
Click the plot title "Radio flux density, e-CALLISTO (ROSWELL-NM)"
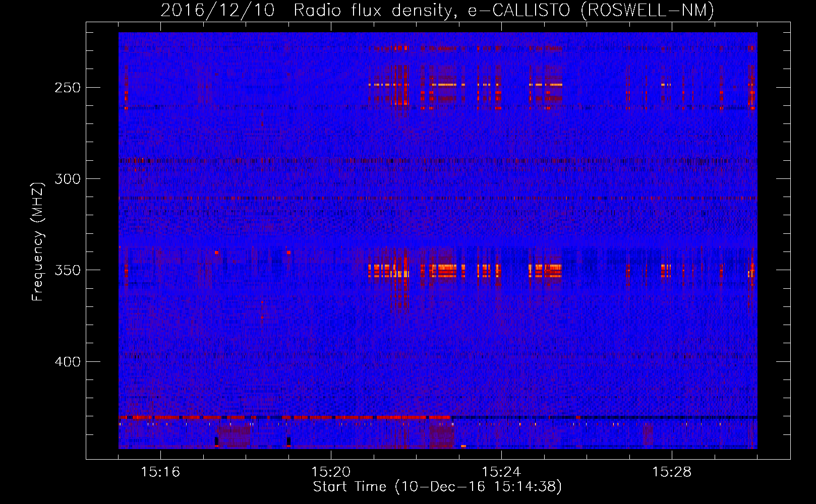(x=504, y=10)
